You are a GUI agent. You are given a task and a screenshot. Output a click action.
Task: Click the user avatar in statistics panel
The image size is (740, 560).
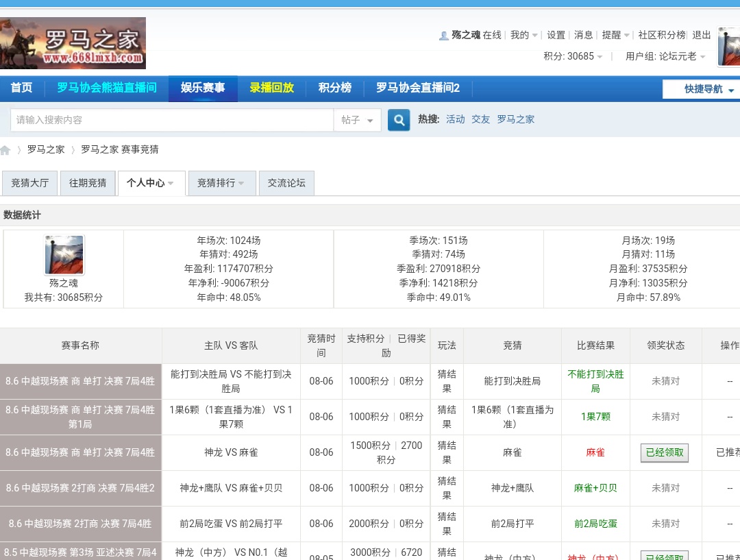pyautogui.click(x=64, y=255)
